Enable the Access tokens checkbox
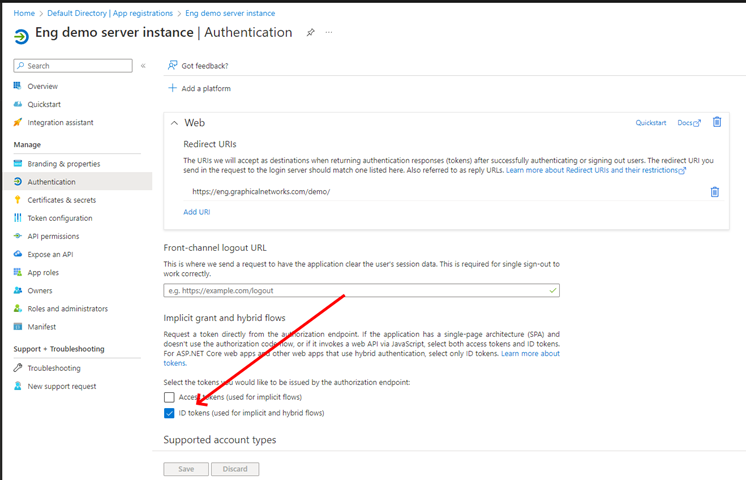Screen dimensions: 746x480 (x=169, y=397)
